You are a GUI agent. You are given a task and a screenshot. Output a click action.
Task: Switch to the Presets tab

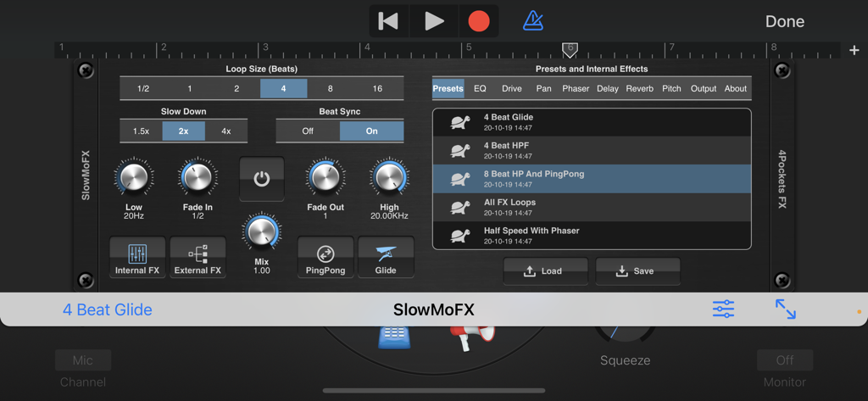[448, 89]
